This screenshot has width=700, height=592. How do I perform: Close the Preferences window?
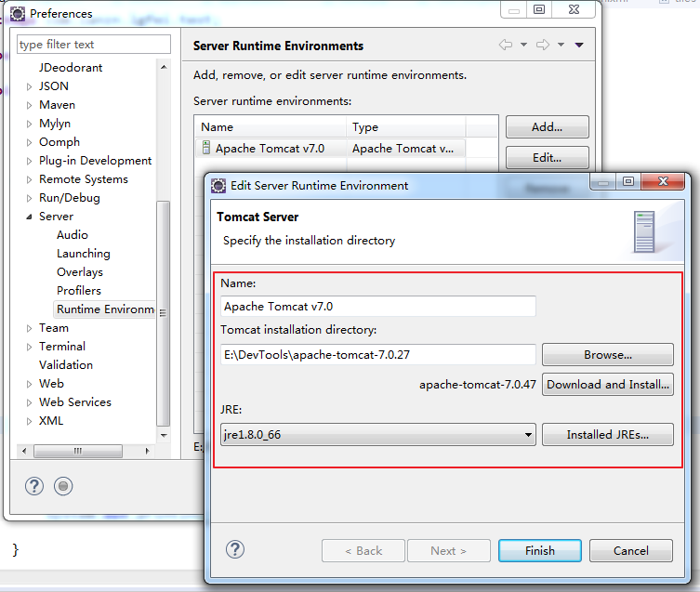click(x=575, y=9)
